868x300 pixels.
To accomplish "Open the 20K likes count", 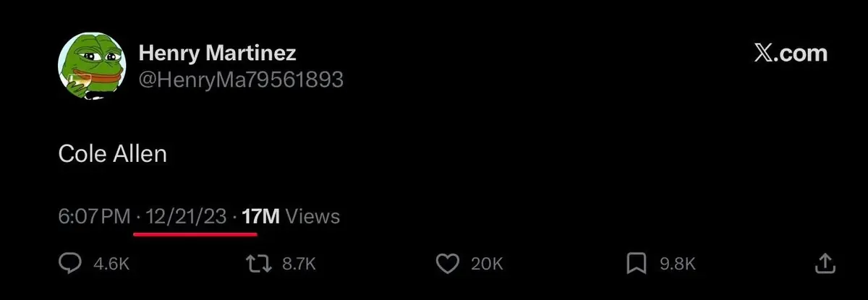I will tap(487, 265).
